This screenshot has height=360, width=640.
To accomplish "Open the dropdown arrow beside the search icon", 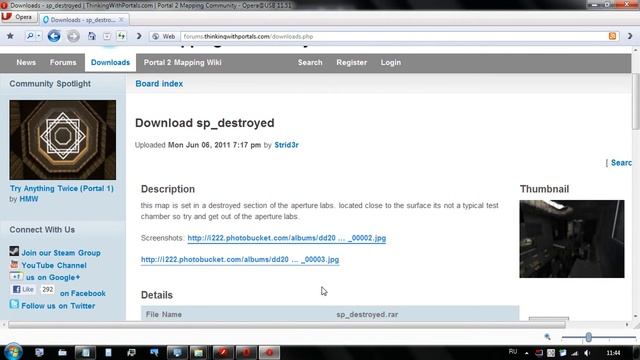I will [38, 36].
